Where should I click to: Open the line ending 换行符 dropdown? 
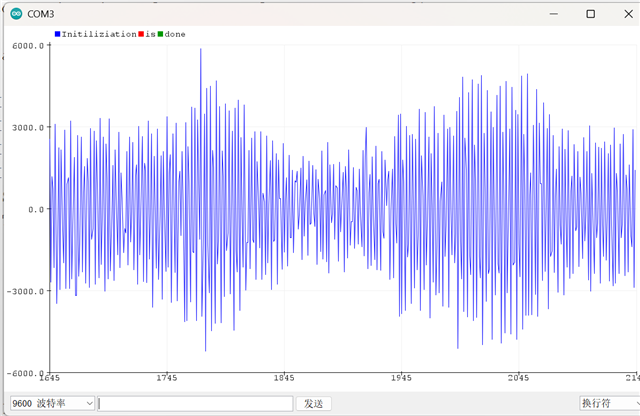pyautogui.click(x=610, y=404)
